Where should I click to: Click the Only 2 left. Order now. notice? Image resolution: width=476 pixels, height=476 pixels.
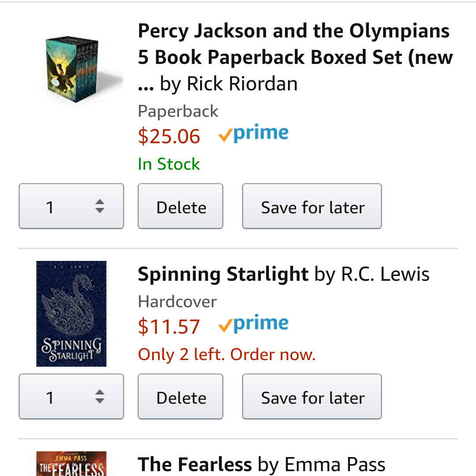pos(227,354)
